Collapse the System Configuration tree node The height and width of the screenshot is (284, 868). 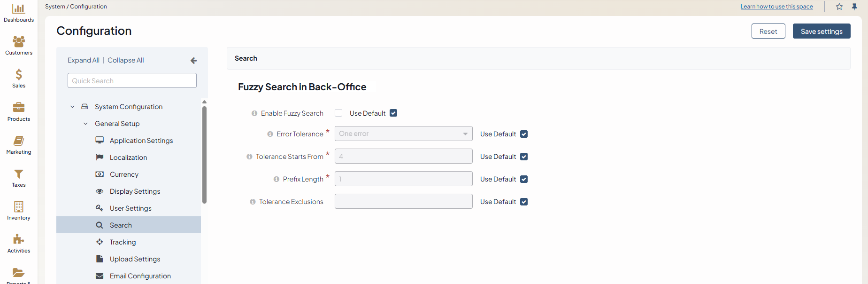click(72, 107)
